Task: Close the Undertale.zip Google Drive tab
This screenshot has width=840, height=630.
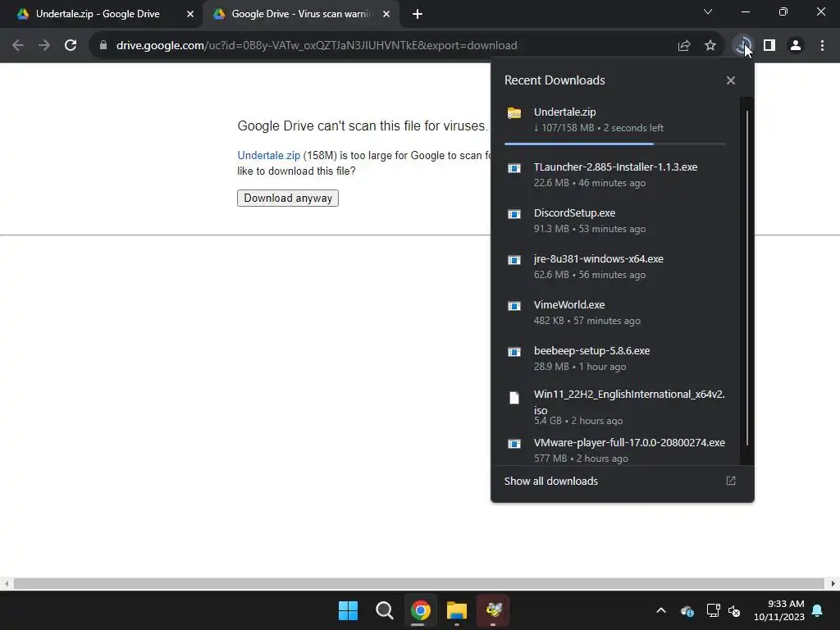Action: 190,14
